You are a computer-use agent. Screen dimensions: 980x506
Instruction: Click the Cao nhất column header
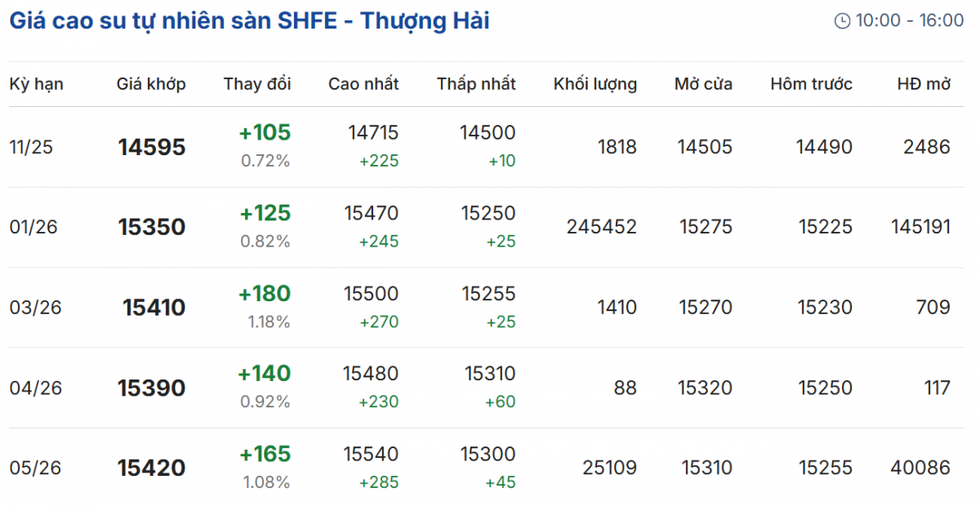click(363, 84)
